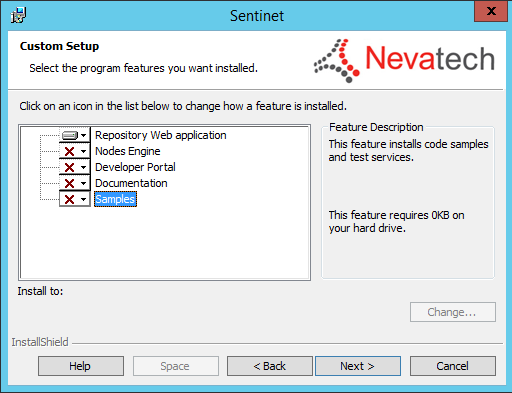Expand the Developer Portal install options arrow
This screenshot has height=393, width=512.
[84, 167]
